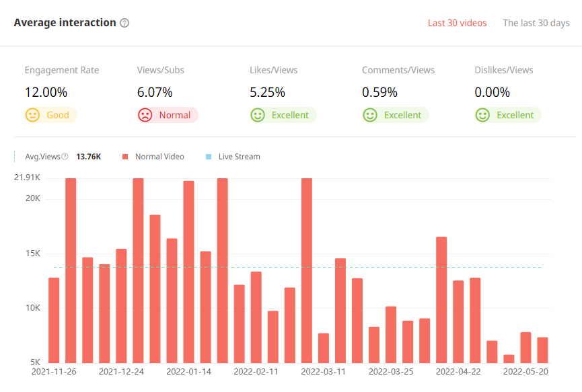Switch to the Last 30 videos tab
Viewport: 582px width, 392px height.
click(x=457, y=23)
